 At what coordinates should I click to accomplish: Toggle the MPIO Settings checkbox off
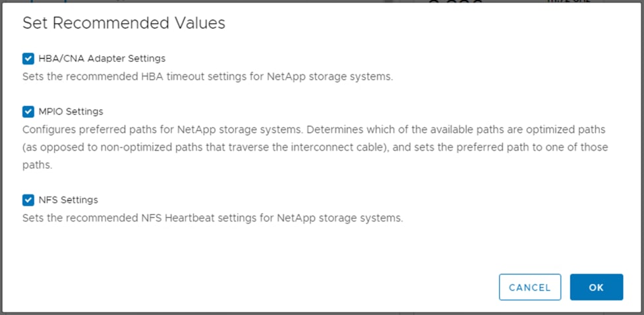click(x=28, y=111)
